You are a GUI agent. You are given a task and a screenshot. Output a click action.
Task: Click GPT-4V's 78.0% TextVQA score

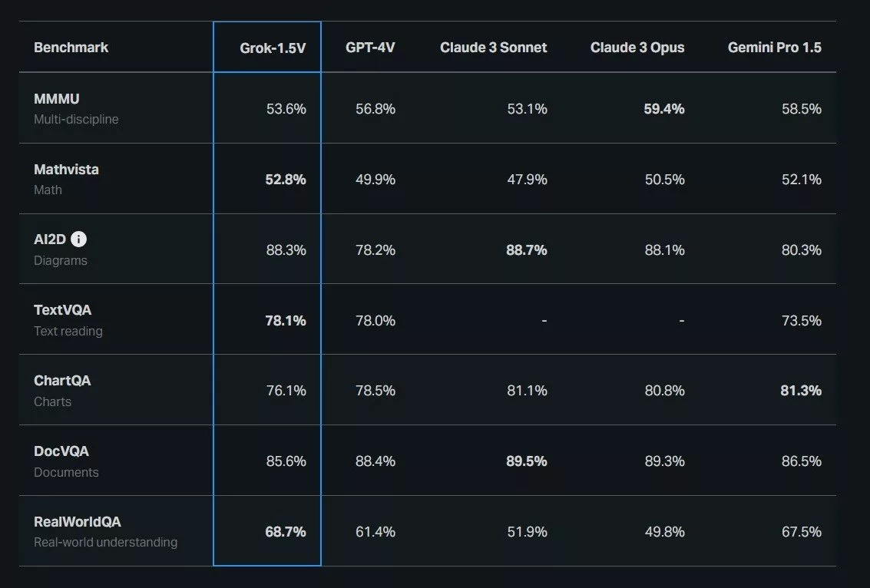tap(375, 321)
